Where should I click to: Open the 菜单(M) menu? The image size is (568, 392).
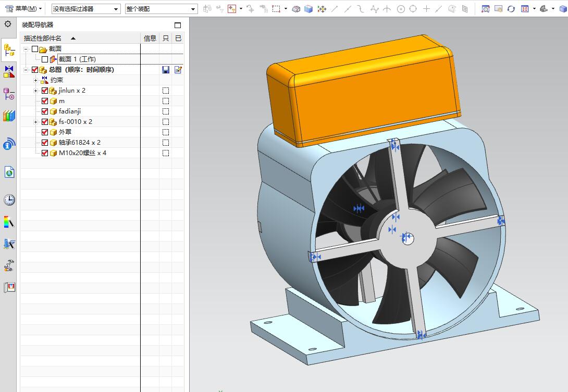23,8
